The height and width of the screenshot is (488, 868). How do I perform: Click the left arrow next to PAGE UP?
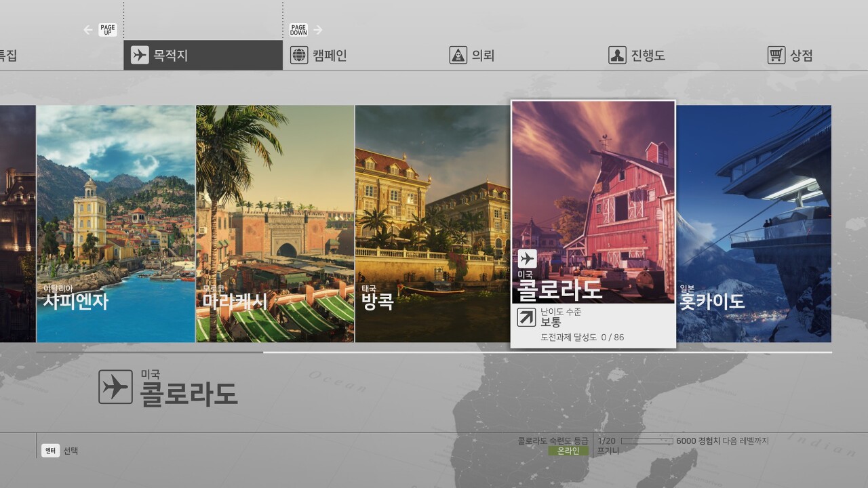tap(88, 30)
